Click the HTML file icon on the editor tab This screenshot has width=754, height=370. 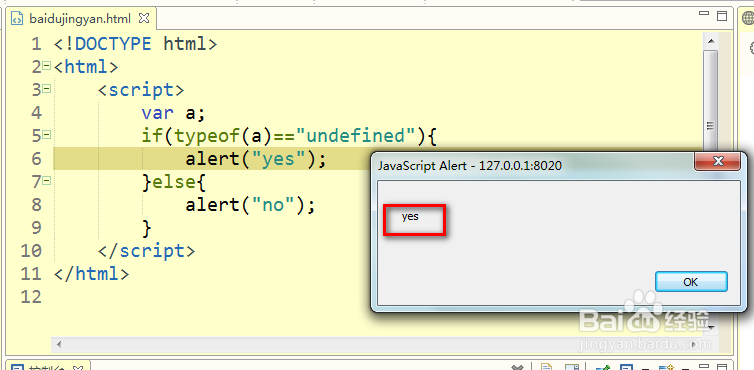pos(17,19)
